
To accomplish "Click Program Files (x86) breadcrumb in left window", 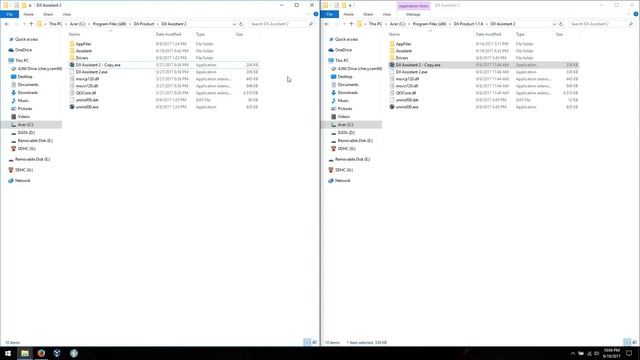I will 109,24.
